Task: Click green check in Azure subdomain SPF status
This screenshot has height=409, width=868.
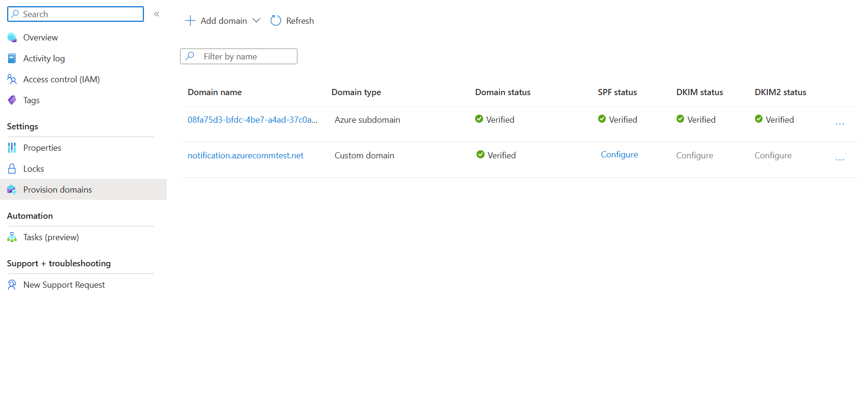Action: 602,119
